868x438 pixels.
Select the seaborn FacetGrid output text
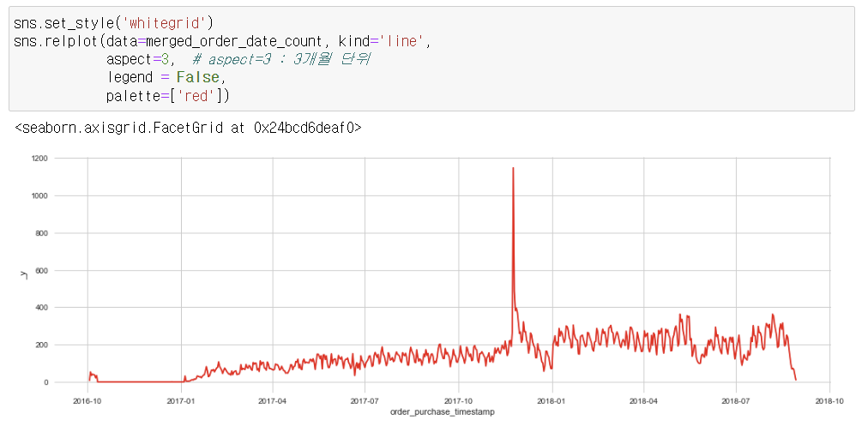tap(188, 129)
